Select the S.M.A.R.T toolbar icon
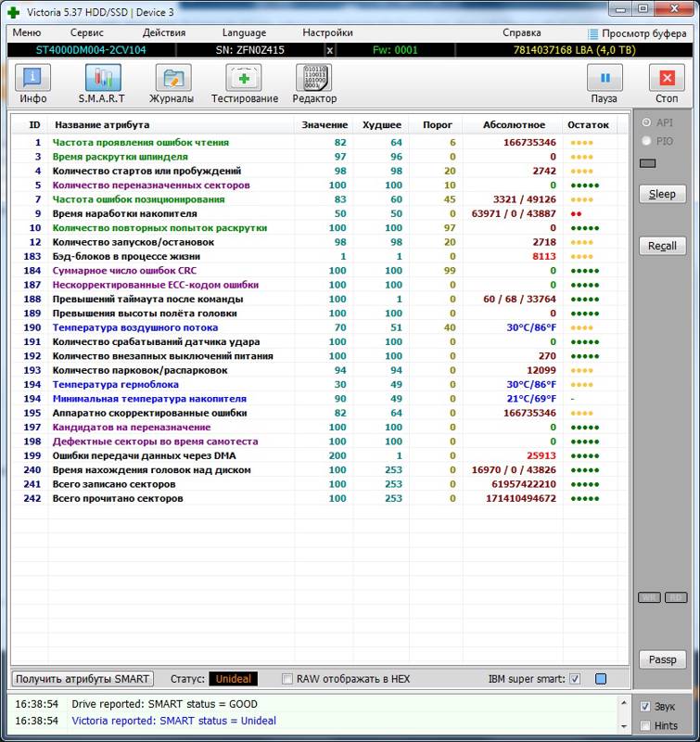The width and height of the screenshot is (700, 742). click(102, 83)
